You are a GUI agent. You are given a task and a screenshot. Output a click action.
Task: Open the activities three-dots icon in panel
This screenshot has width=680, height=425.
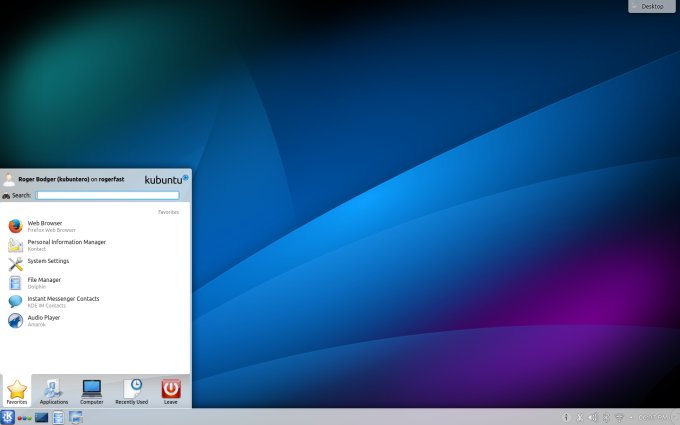24,418
